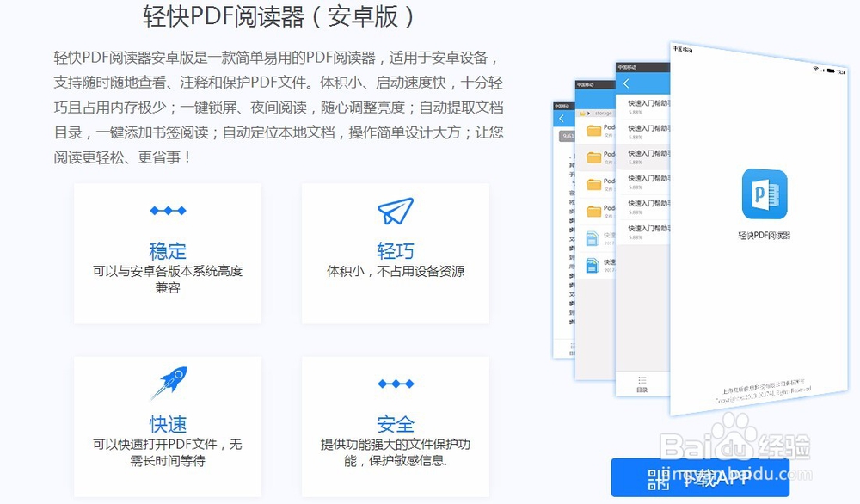
Task: Select the faded PDF file icon in file list
Action: (x=593, y=238)
